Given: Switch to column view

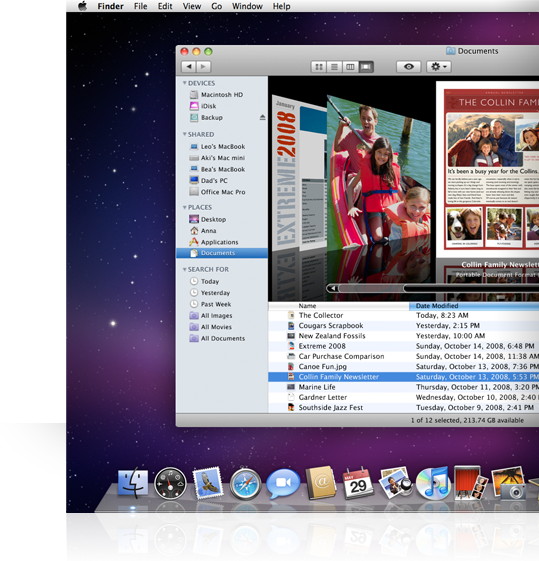Looking at the screenshot, I should [x=350, y=67].
